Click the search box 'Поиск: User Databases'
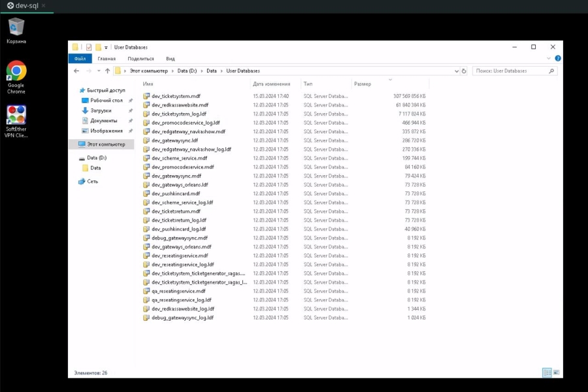Image resolution: width=588 pixels, height=392 pixels. [510, 71]
